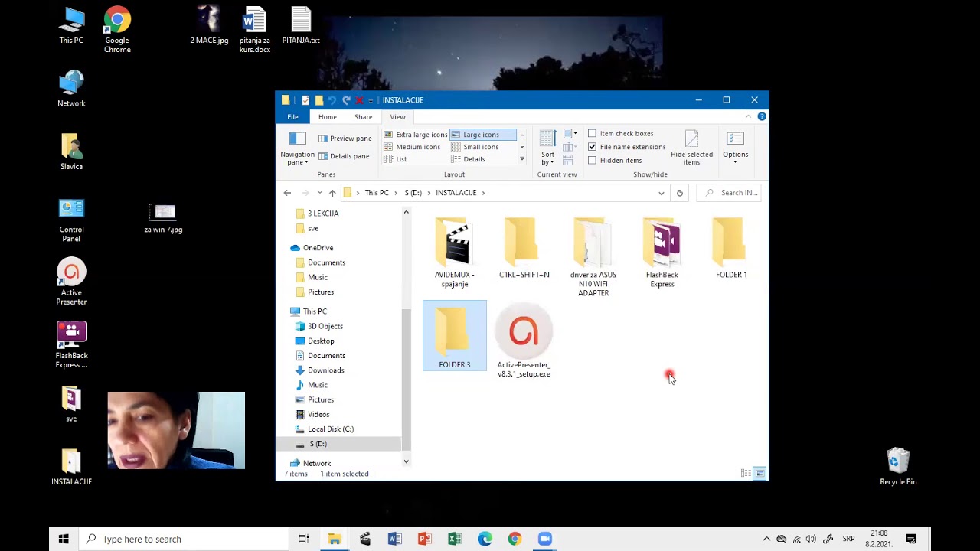Image resolution: width=980 pixels, height=551 pixels.
Task: Click S (D:) in the address bar
Action: click(413, 193)
